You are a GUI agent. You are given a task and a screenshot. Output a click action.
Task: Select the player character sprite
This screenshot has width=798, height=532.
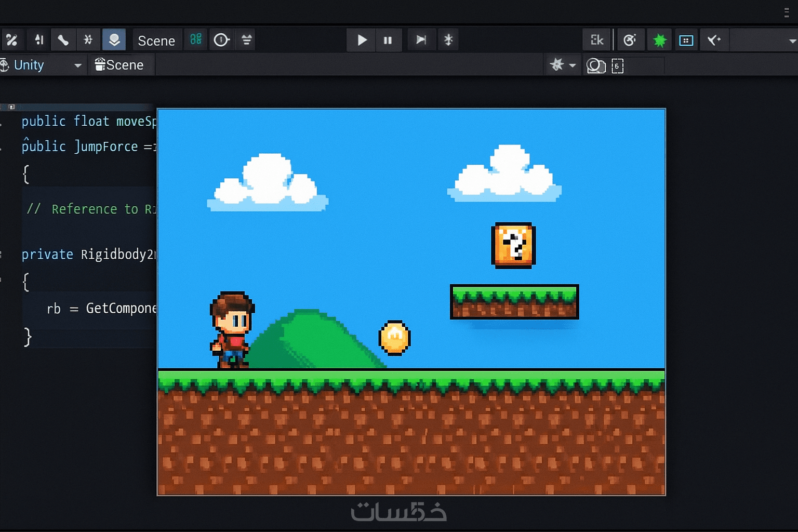[x=232, y=330]
